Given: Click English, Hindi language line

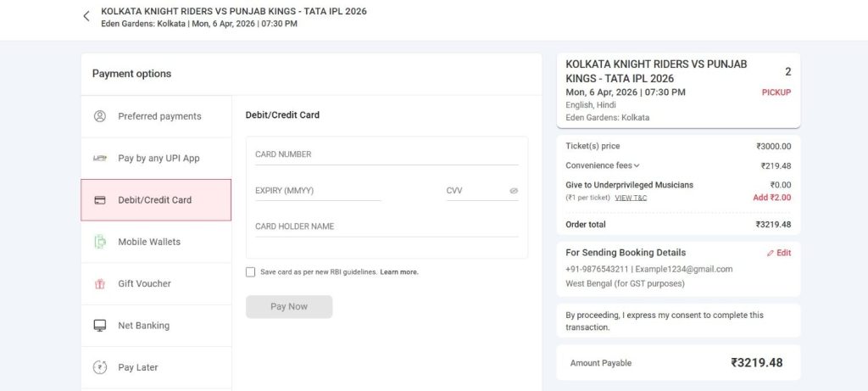Looking at the screenshot, I should (x=591, y=105).
